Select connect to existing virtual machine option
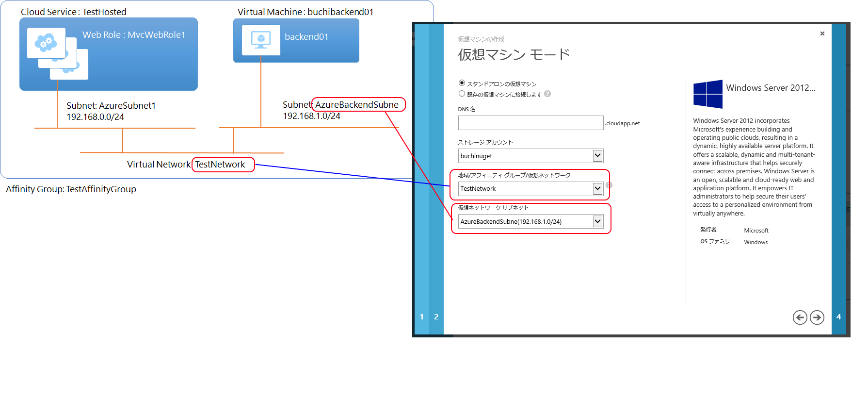The width and height of the screenshot is (868, 400). [462, 94]
